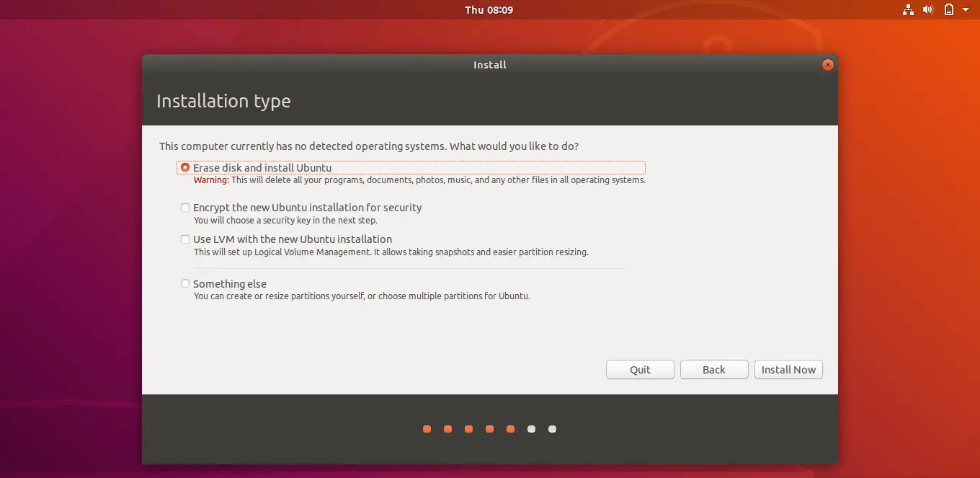Click the first orange progress dot
The image size is (980, 478).
(x=427, y=429)
